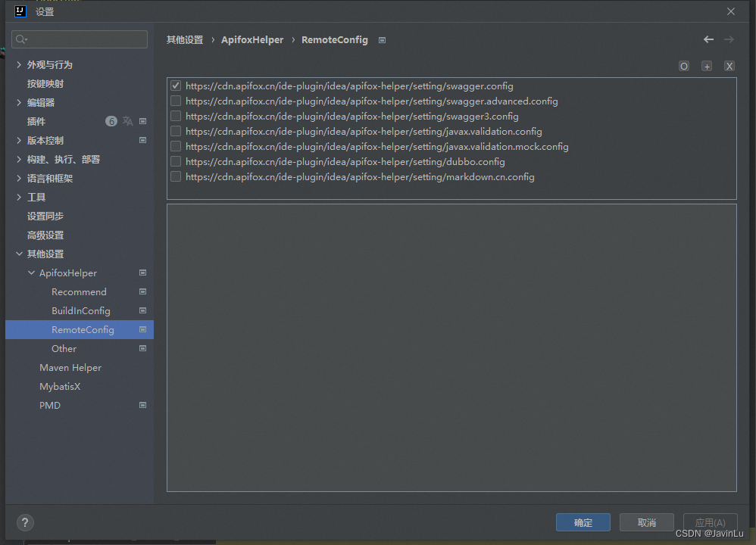Click inside the config preview text area
756x545 pixels.
tap(451, 348)
